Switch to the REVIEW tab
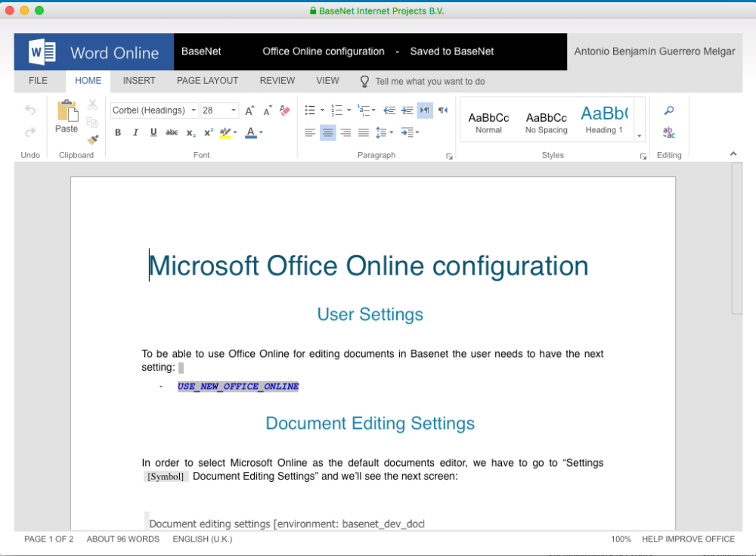 [277, 81]
